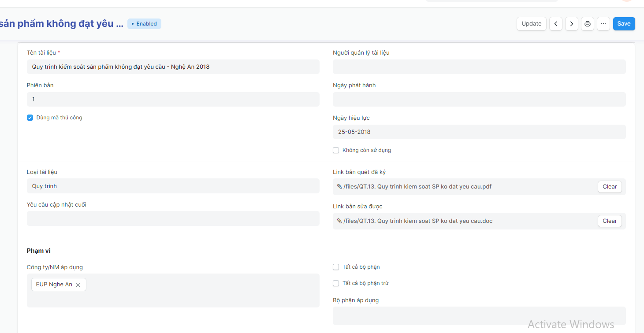Tick the 'Tất cả bộ phận' checkbox
This screenshot has height=333, width=644.
point(336,267)
